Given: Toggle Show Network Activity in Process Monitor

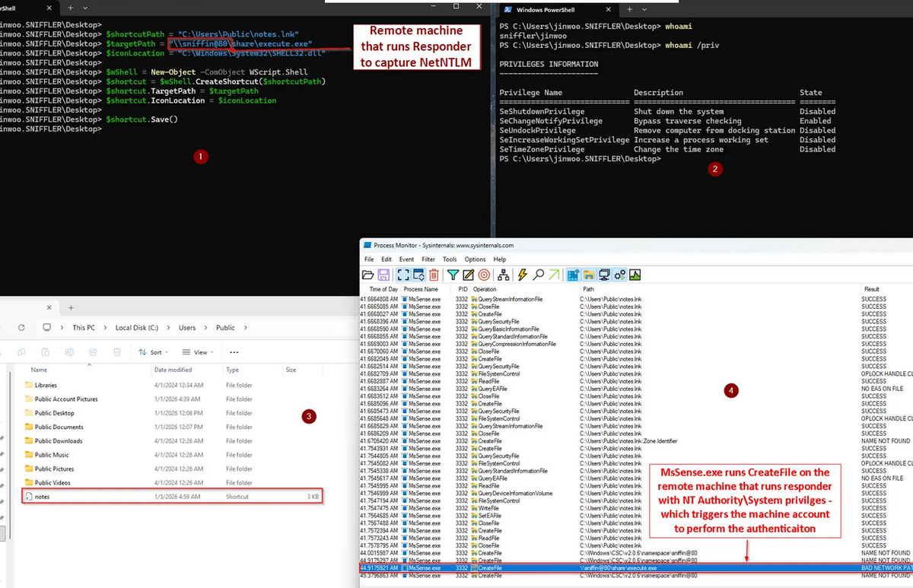Looking at the screenshot, I should (x=604, y=275).
